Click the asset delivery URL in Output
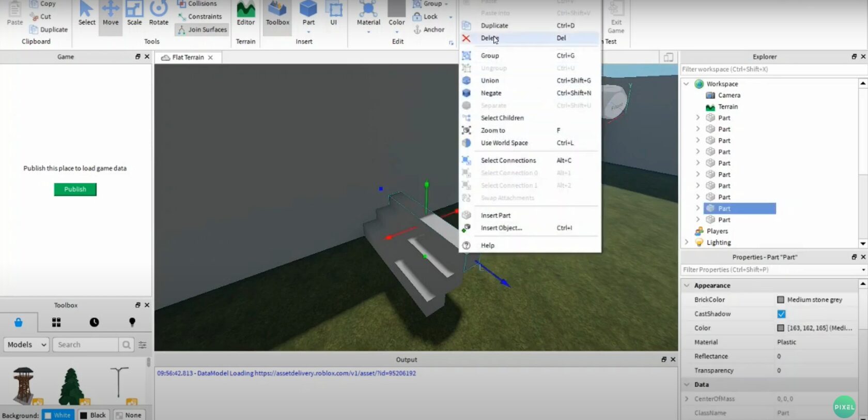The width and height of the screenshot is (868, 420). (x=335, y=373)
